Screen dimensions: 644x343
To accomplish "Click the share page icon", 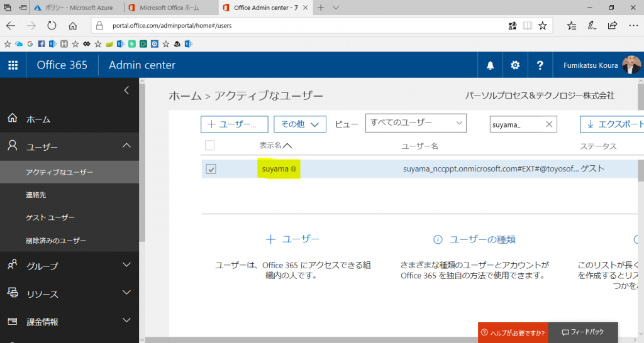I will pyautogui.click(x=613, y=25).
